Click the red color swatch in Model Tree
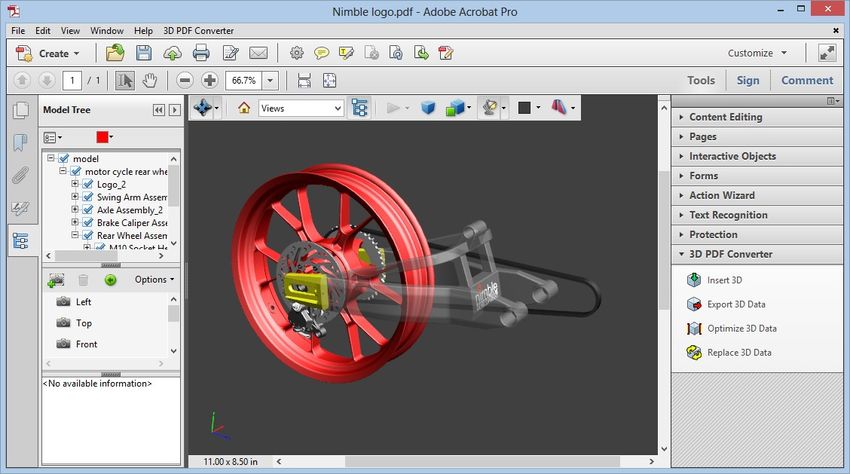Screen dimensions: 850x474 tap(102, 137)
